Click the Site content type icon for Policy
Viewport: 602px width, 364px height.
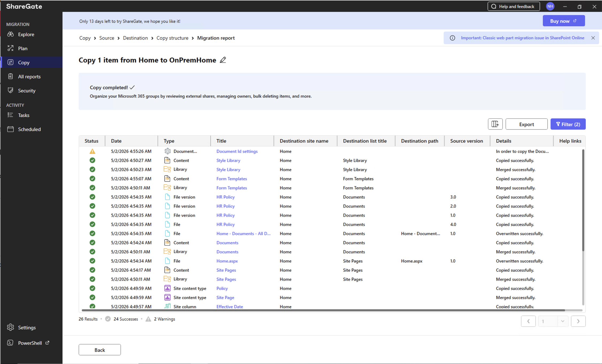[x=167, y=288]
